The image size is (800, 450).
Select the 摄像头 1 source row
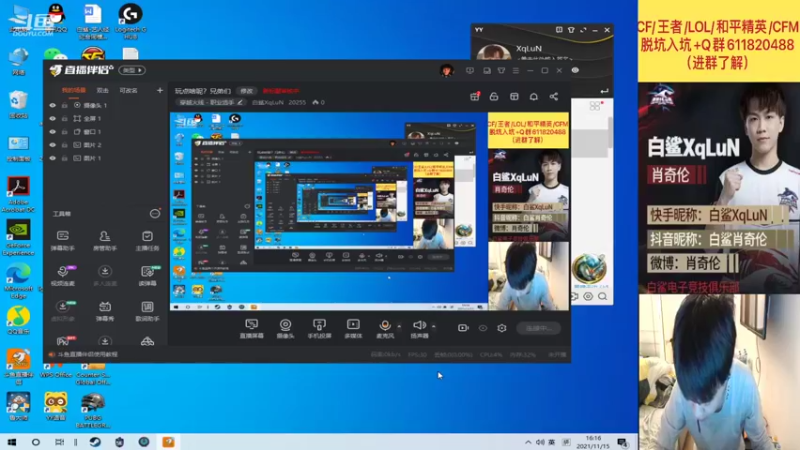(106, 105)
